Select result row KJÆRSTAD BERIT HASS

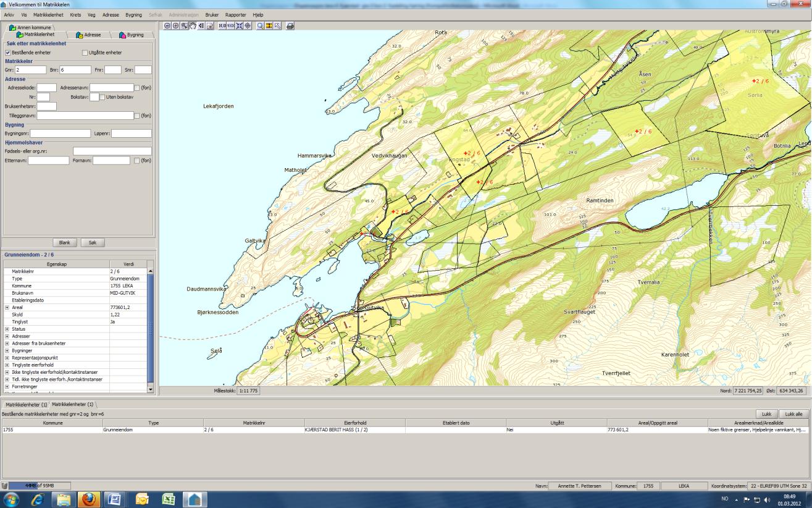coord(406,430)
